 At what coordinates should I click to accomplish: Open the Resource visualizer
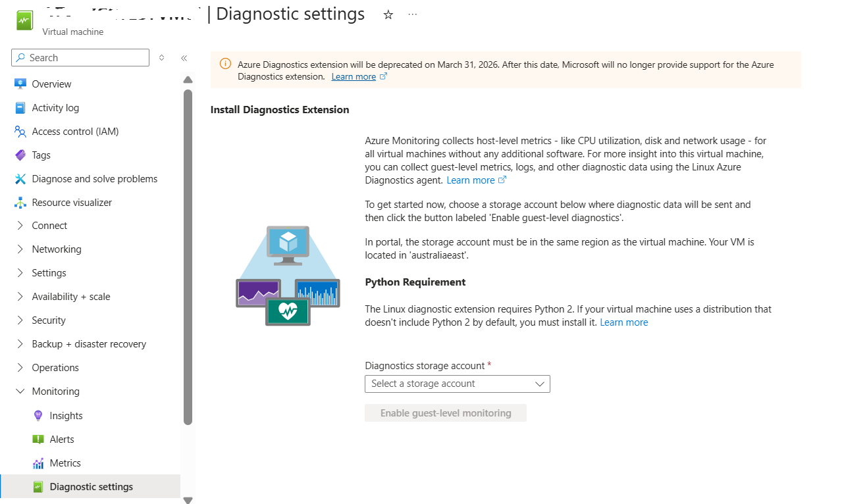[74, 202]
